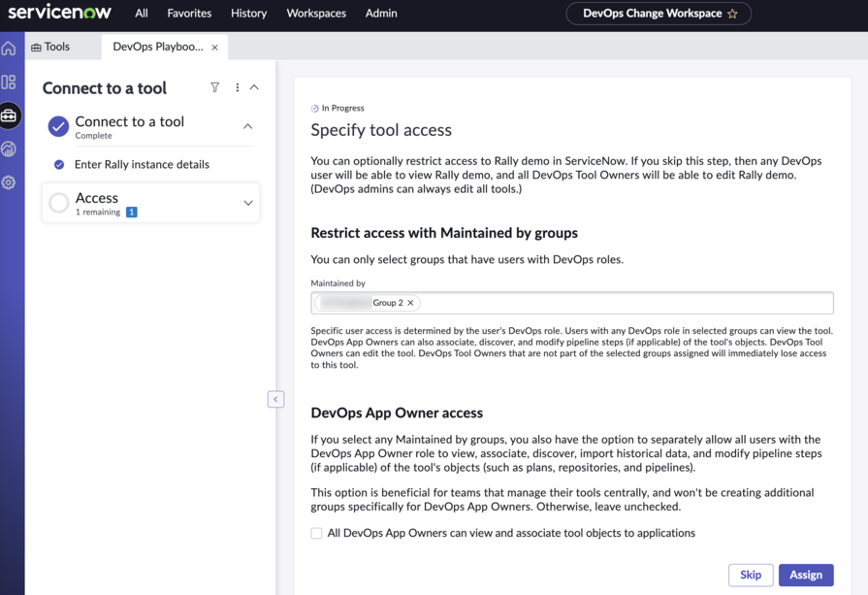The height and width of the screenshot is (595, 868).
Task: Favorite the DevOps Change Workspace star
Action: (x=733, y=14)
